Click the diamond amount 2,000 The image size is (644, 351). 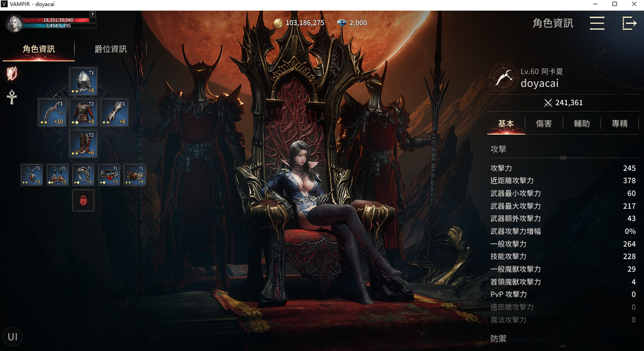click(358, 23)
